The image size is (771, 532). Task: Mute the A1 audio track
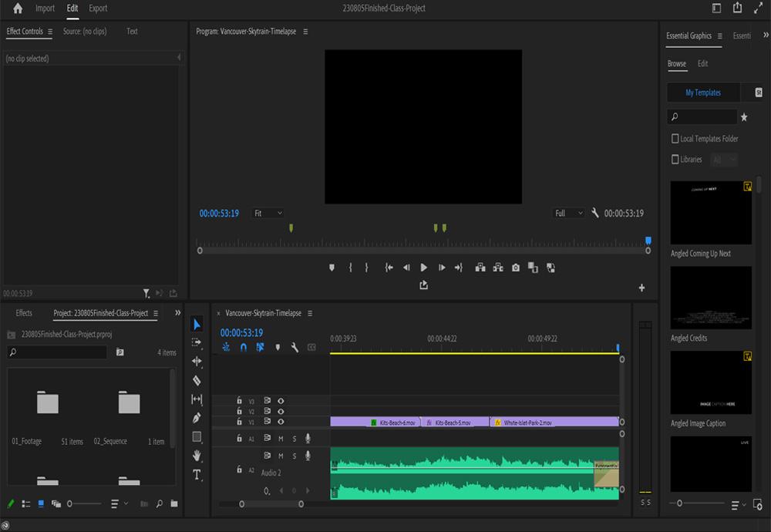[x=281, y=438]
